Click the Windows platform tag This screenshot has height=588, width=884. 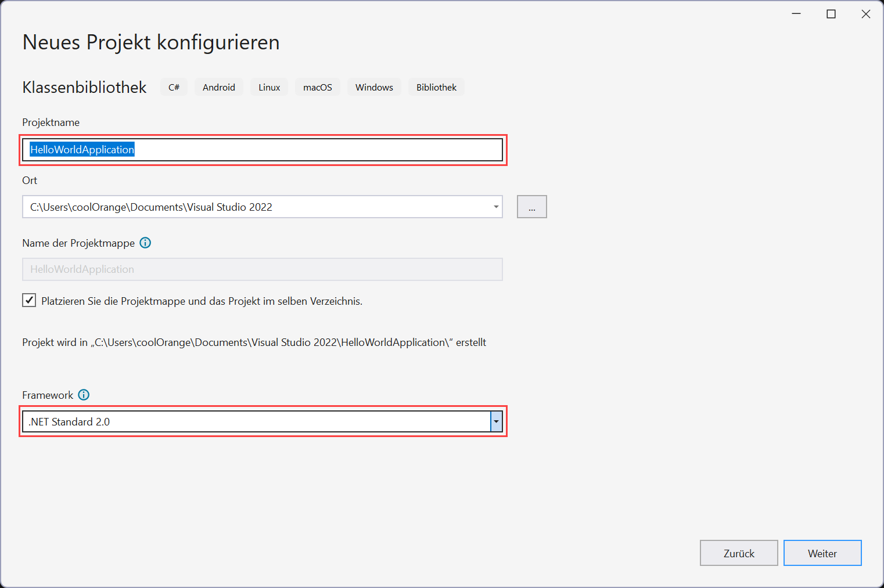[x=374, y=86]
